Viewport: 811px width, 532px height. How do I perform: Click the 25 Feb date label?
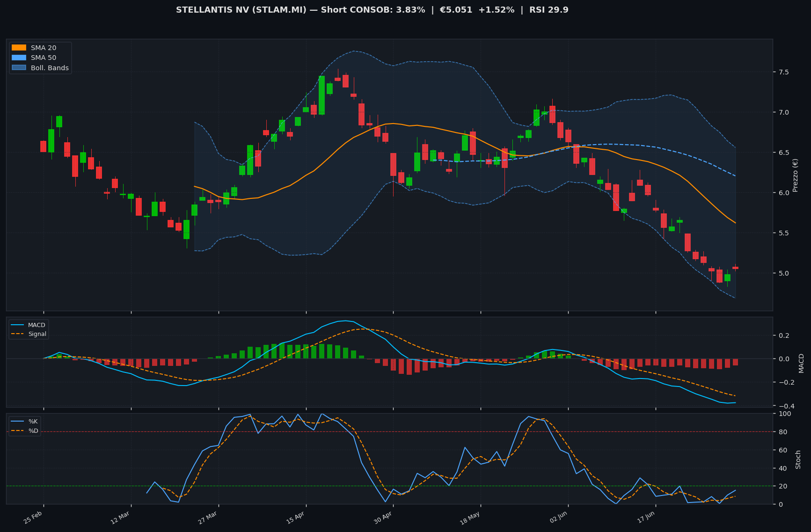coord(33,518)
